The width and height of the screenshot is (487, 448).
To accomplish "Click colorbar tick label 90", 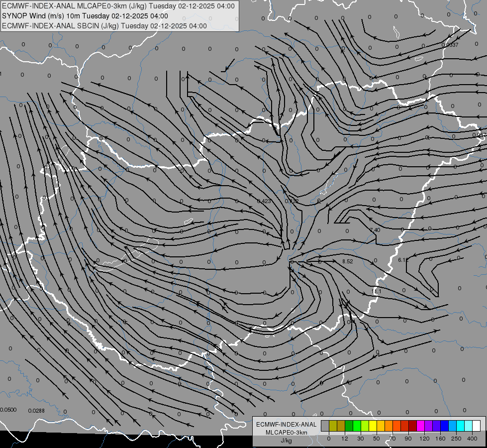I will (x=408, y=439).
